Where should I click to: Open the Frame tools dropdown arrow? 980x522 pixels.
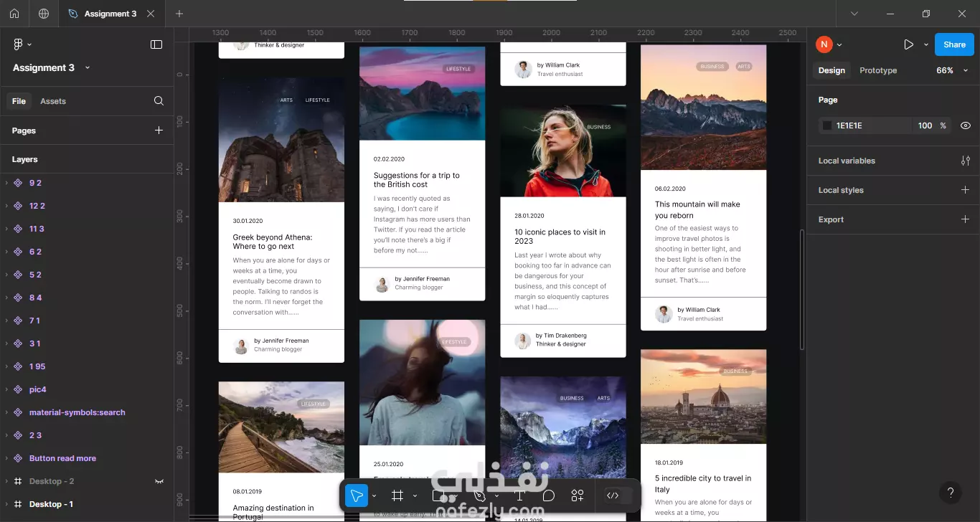click(x=415, y=496)
